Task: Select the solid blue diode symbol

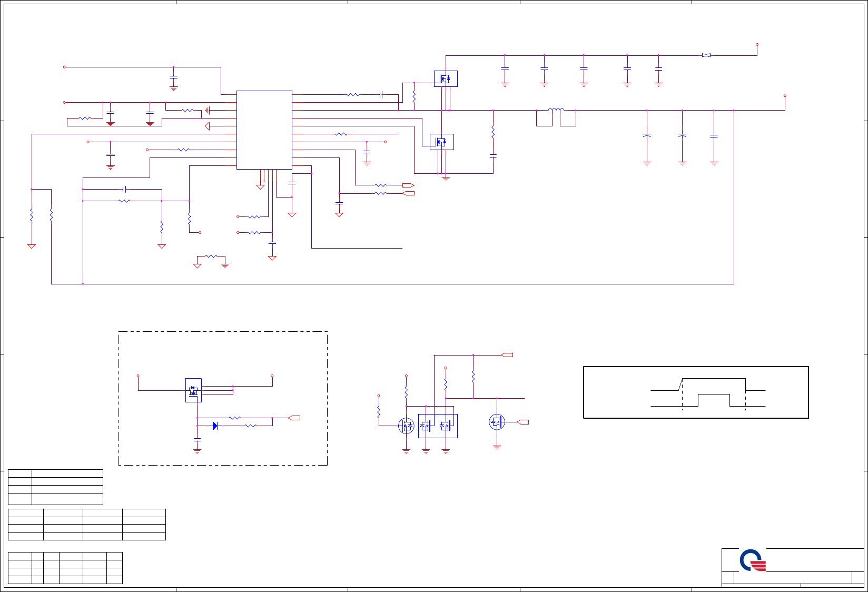Action: 215,426
